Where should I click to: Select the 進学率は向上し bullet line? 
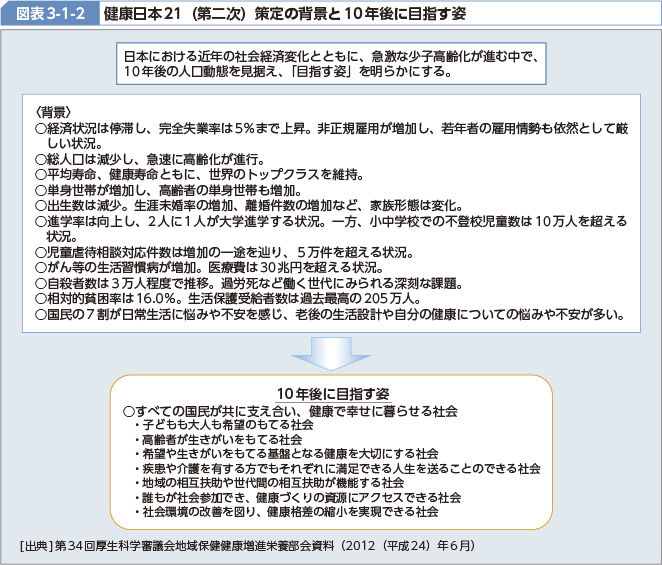(x=330, y=221)
